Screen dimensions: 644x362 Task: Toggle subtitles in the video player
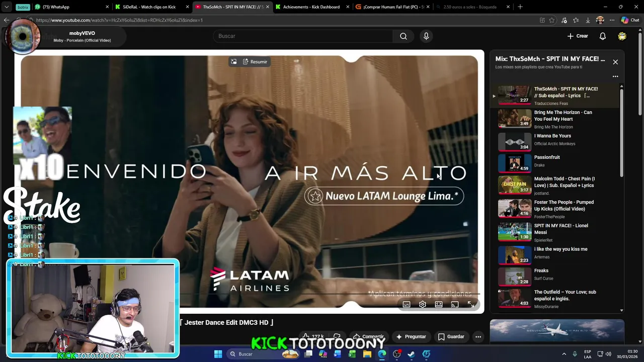[x=407, y=304]
